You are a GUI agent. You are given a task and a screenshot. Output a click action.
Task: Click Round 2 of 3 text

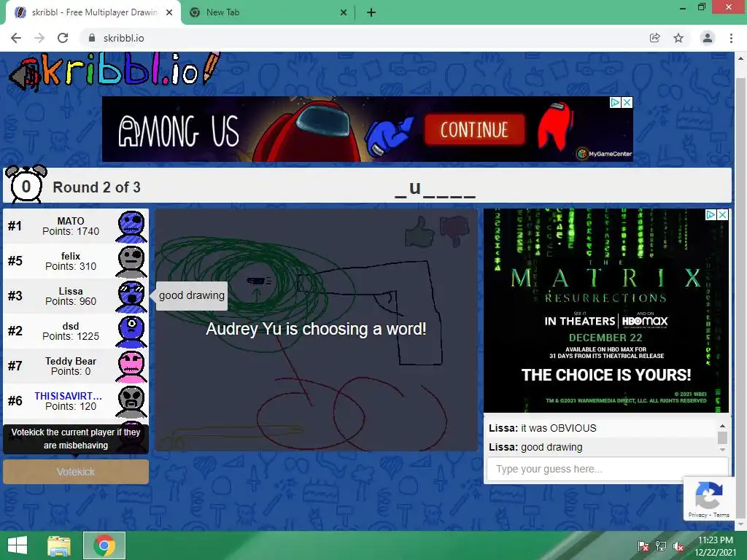96,187
